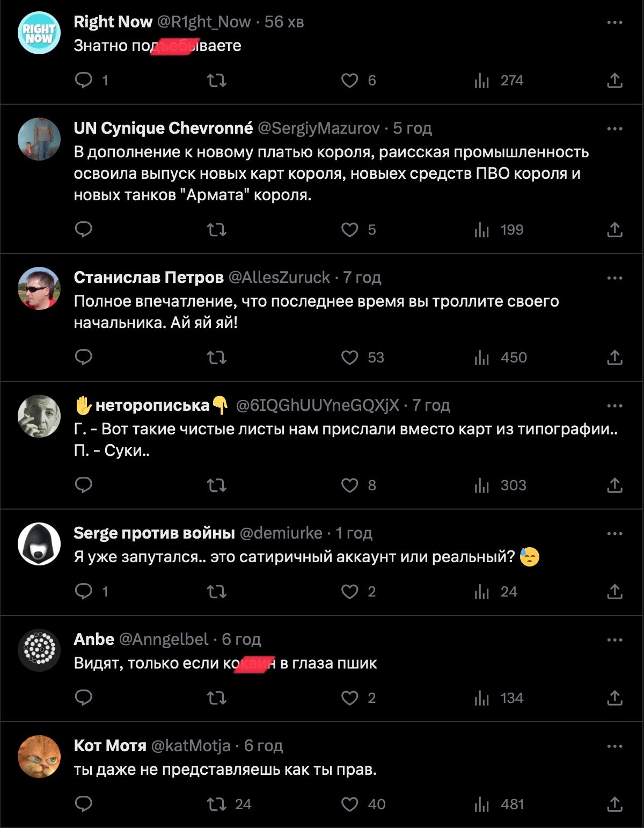This screenshot has width=644, height=828.
Task: Open more options for неторописька's tweet
Action: pyautogui.click(x=614, y=406)
